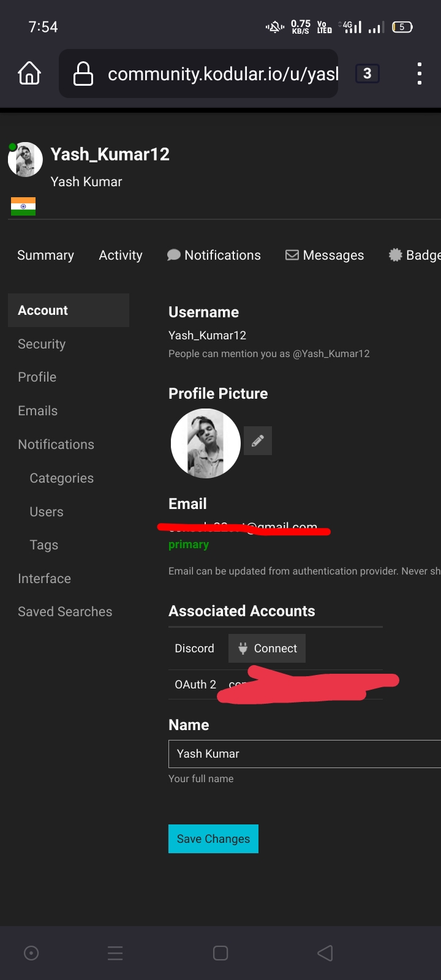Viewport: 441px width, 980px height.
Task: Tap the browser home icon
Action: click(29, 73)
